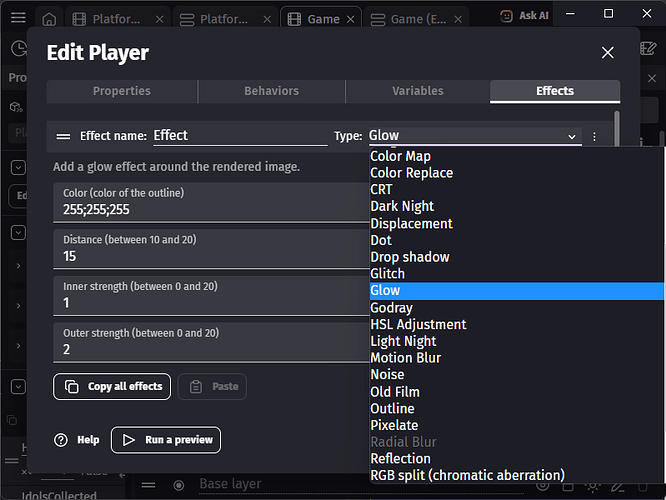Click Copy all effects button

(x=112, y=386)
